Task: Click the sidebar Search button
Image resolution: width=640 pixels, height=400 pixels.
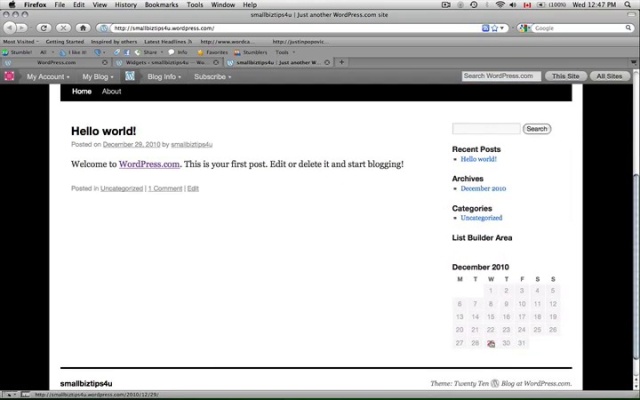Action: pyautogui.click(x=537, y=129)
